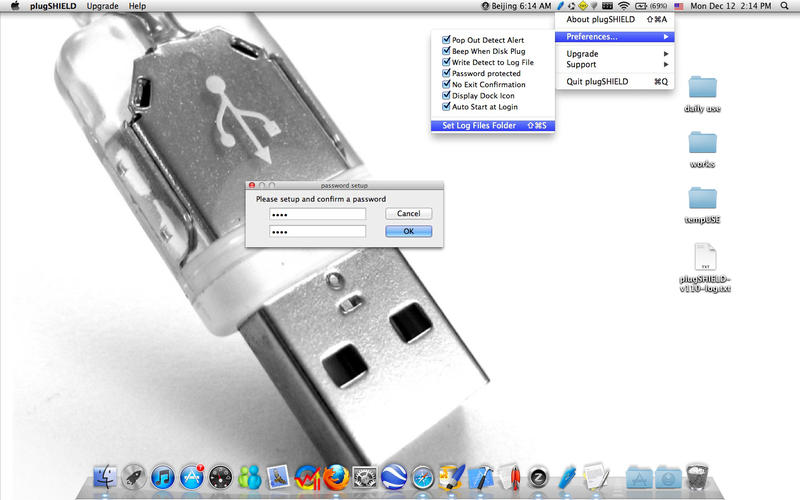Open the plugSHIELD menu bar status icon
Viewport: 800px width, 500px height.
tap(560, 6)
